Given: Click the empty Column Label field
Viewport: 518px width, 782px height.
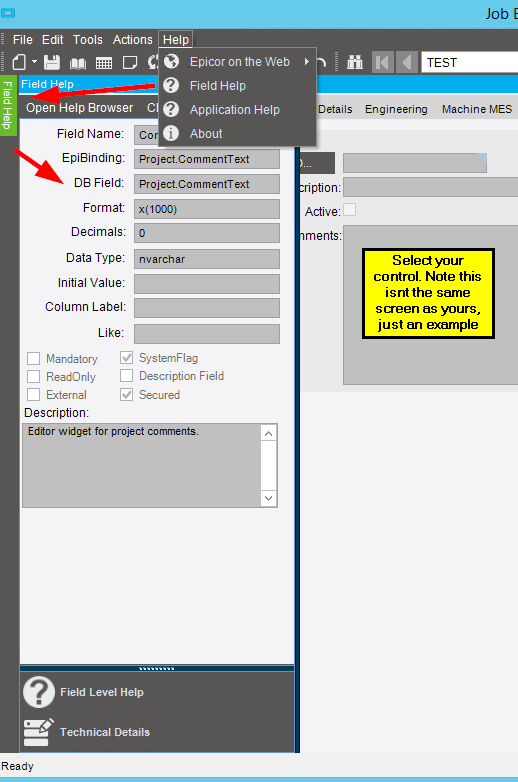Looking at the screenshot, I should point(207,308).
